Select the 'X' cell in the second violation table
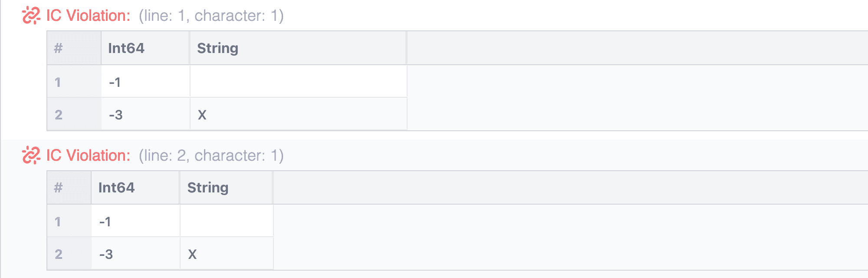The width and height of the screenshot is (868, 278). pos(192,254)
